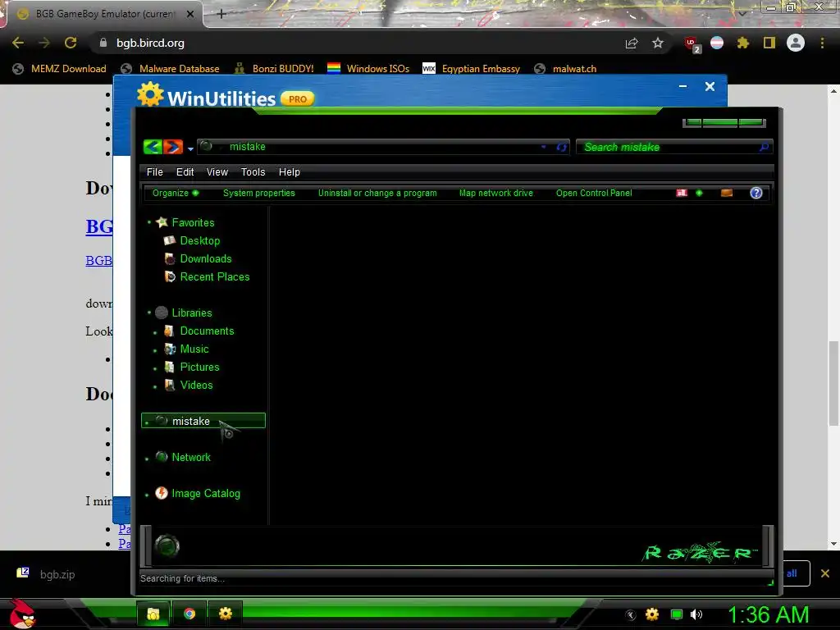The image size is (840, 630).
Task: Click Open Control Panel
Action: 594,193
